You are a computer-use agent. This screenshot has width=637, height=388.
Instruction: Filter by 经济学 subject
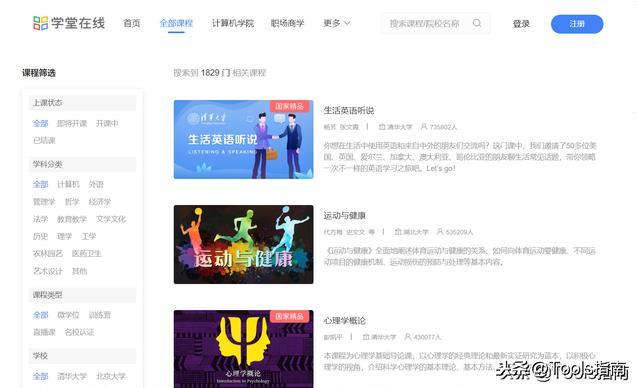(x=100, y=202)
